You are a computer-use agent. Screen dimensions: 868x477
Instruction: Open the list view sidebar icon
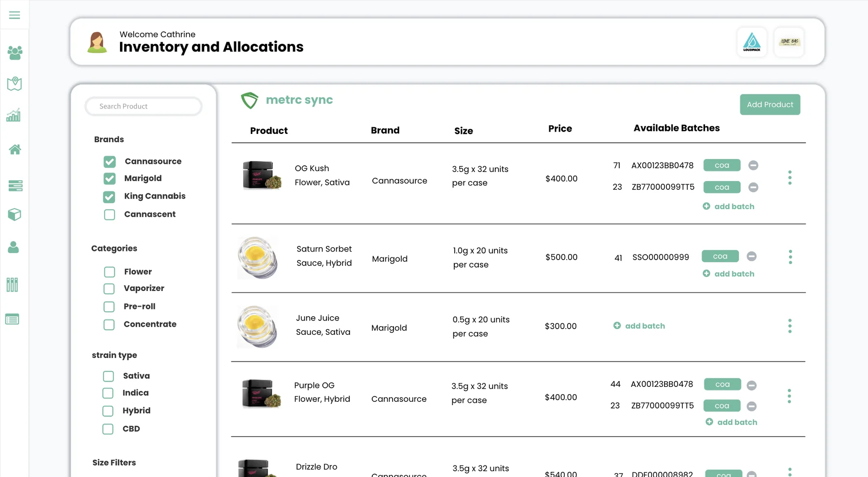(x=12, y=319)
